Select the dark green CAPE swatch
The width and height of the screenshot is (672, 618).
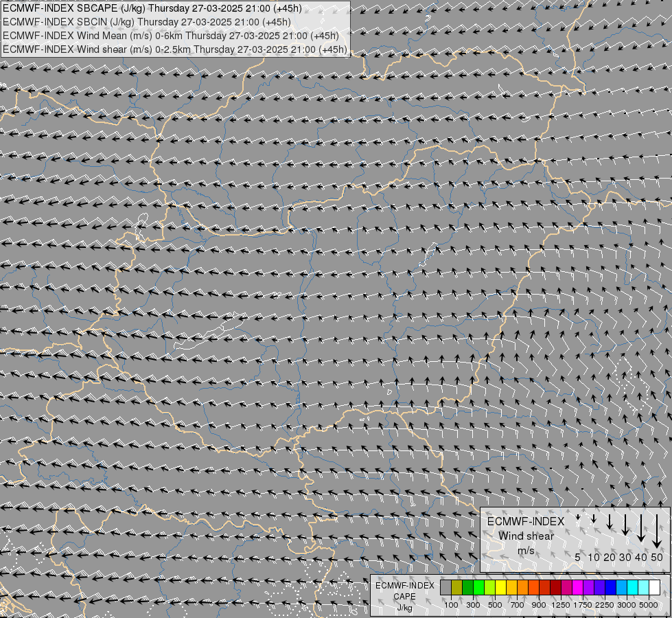click(x=467, y=587)
